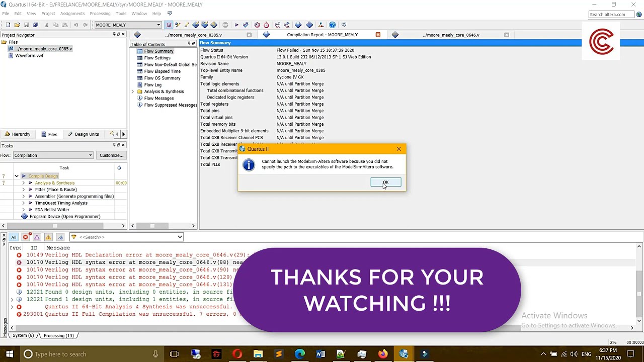Screen dimensions: 644x362
Task: Close the Compilation Report tab
Action: pos(378,35)
